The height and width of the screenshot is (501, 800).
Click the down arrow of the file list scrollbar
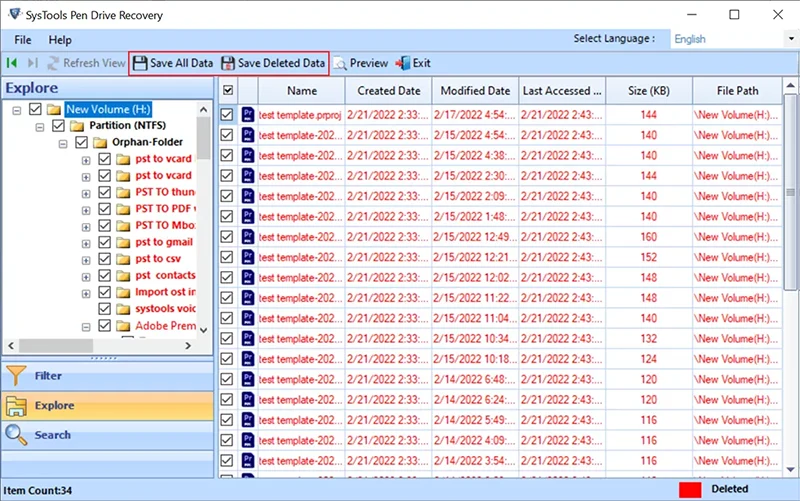pos(790,469)
